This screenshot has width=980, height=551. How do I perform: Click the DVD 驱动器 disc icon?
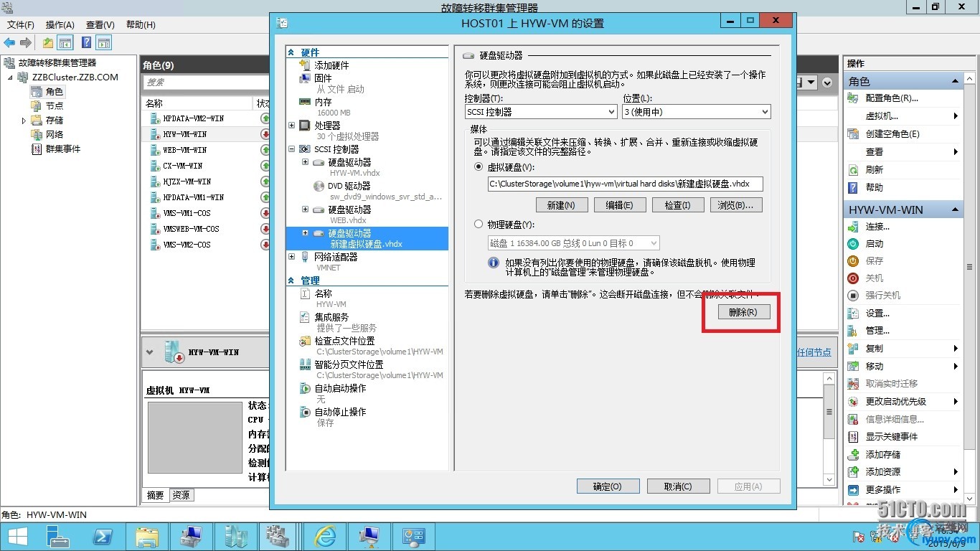point(319,186)
